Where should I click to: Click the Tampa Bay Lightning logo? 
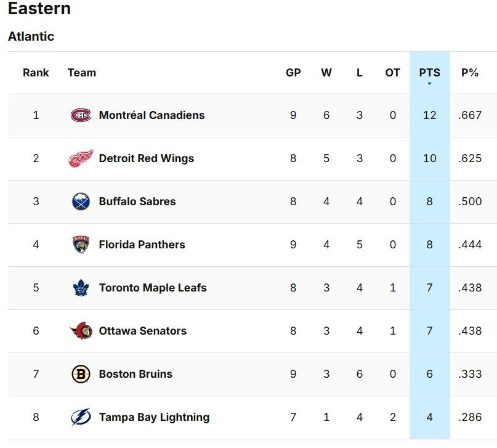[x=81, y=417]
